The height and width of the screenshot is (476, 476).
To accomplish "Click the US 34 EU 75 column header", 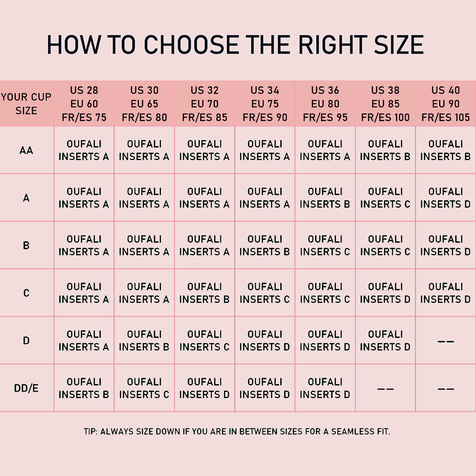I will click(265, 103).
